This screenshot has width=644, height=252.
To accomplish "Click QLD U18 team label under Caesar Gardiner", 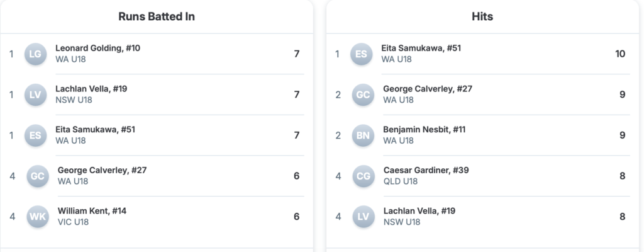I will tap(401, 181).
